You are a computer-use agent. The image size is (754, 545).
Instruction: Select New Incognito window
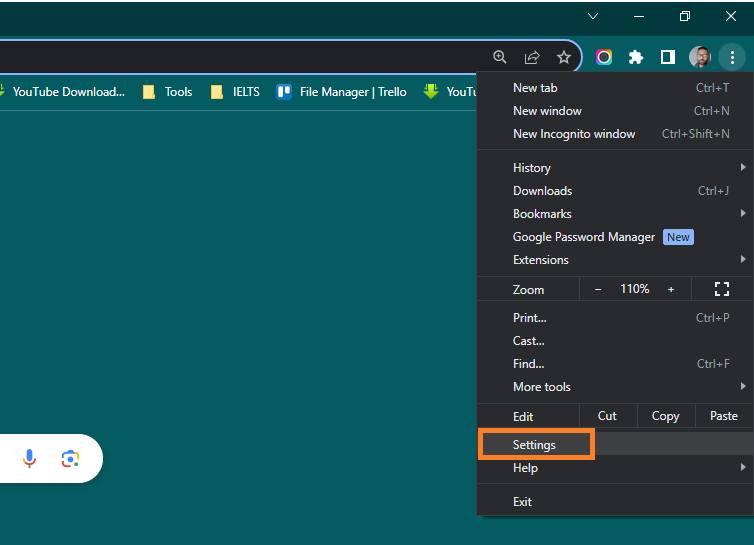(574, 134)
